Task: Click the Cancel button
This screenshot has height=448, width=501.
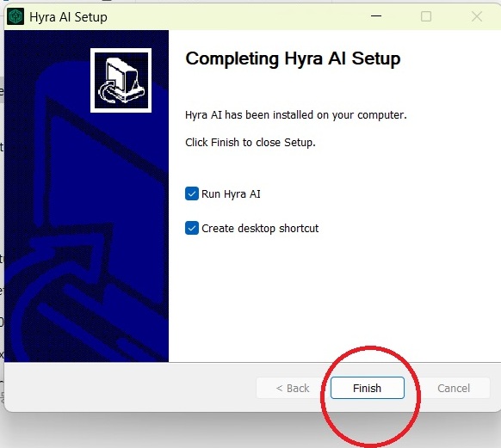Action: (x=454, y=388)
